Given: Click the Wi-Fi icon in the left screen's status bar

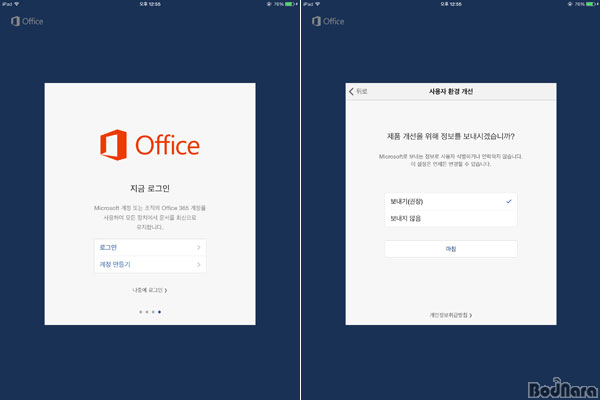Looking at the screenshot, I should tap(16, 4).
